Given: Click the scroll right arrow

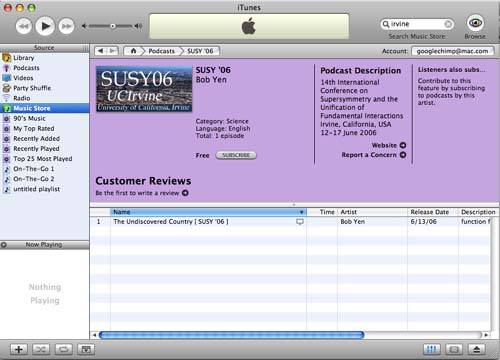Looking at the screenshot, I should (x=486, y=335).
